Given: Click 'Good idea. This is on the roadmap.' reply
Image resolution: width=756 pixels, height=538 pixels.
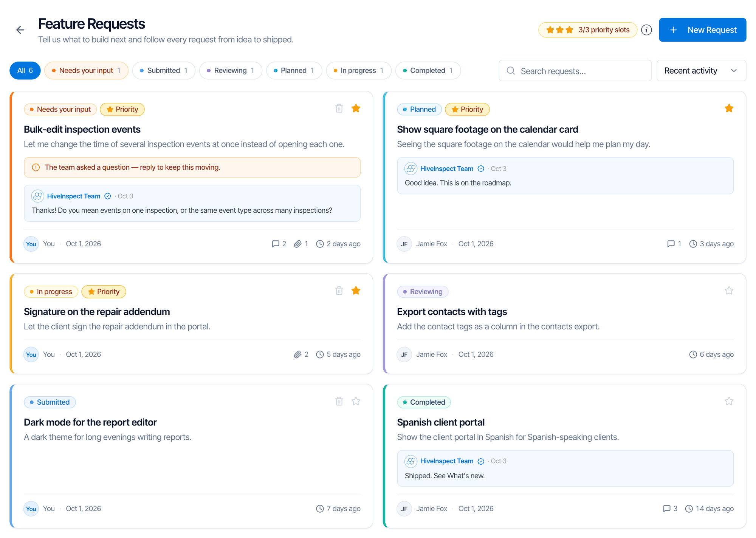Looking at the screenshot, I should [458, 183].
